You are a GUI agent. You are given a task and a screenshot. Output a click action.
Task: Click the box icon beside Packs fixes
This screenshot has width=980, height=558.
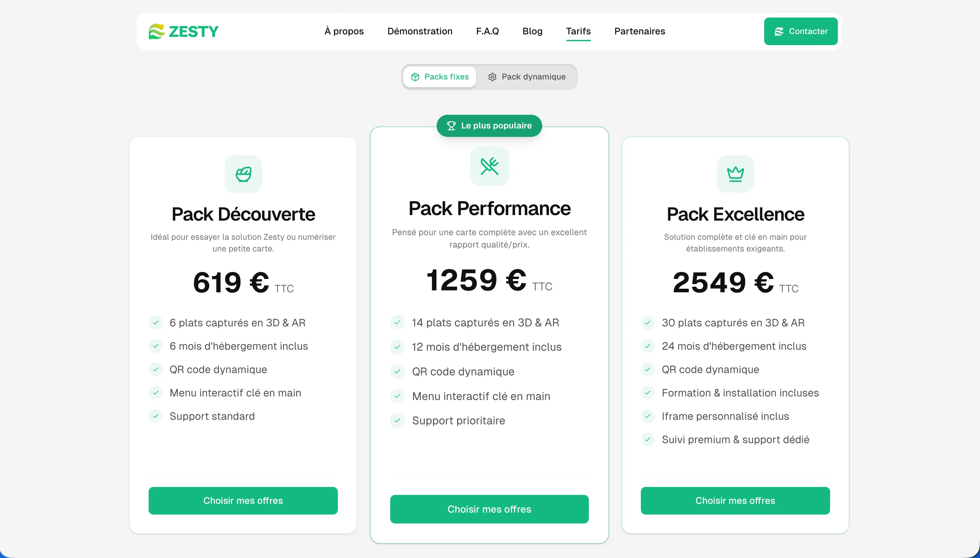(415, 77)
